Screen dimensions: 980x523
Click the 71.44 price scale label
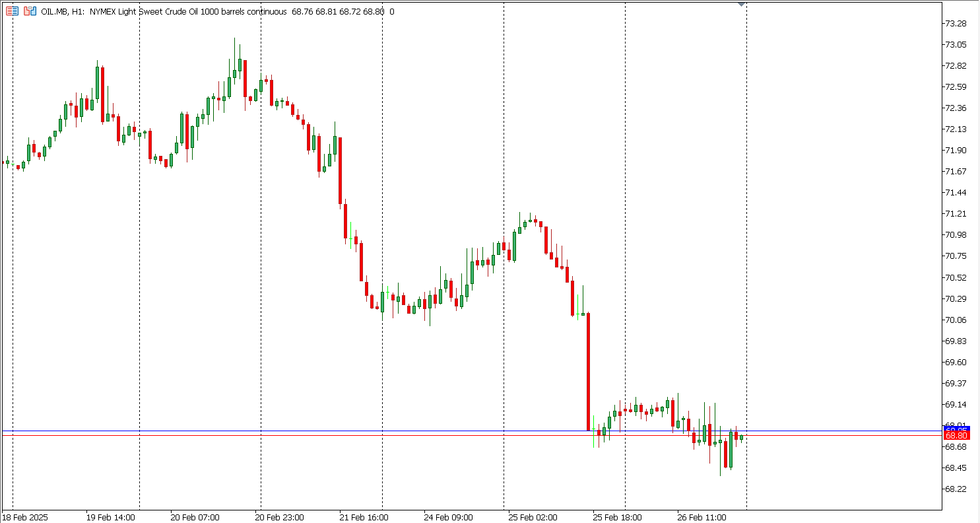coord(955,193)
